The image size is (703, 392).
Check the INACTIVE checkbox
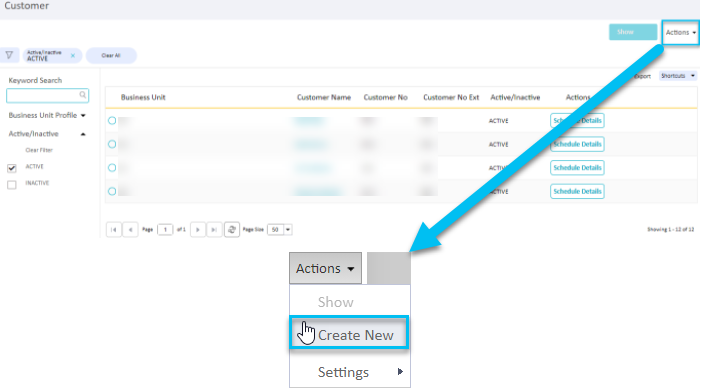point(12,184)
